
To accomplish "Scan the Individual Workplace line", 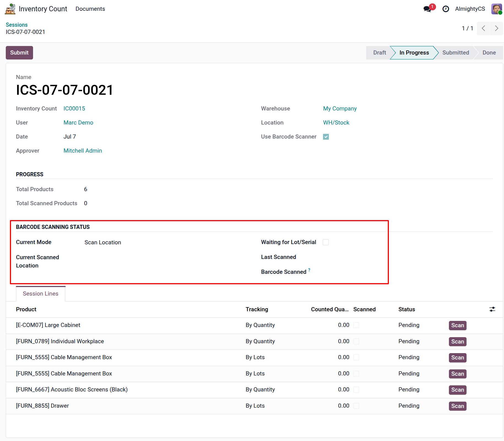I will tap(457, 342).
